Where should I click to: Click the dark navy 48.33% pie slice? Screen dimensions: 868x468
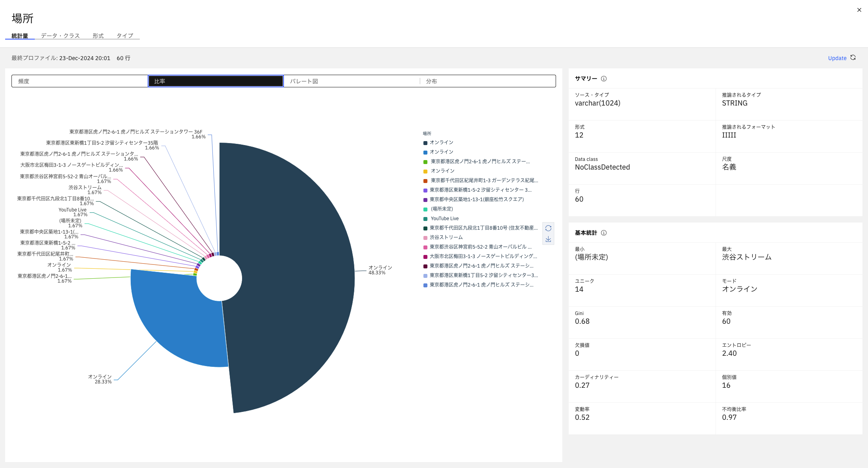[x=292, y=277]
